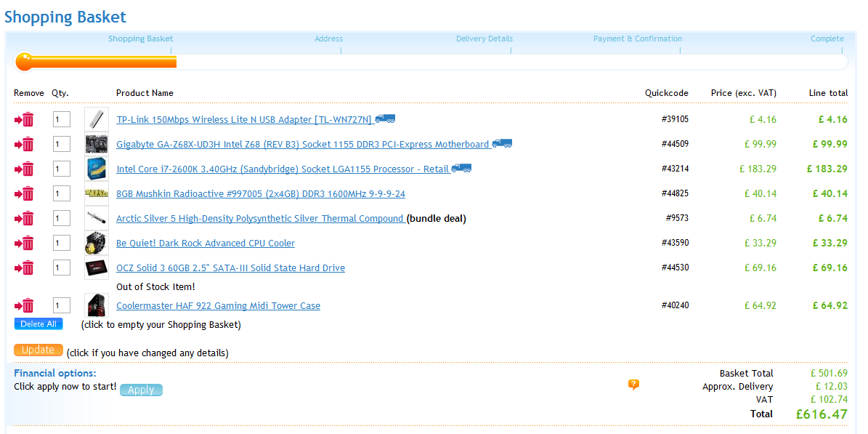Open the Gigabyte motherboard product thumbnail

click(x=97, y=144)
